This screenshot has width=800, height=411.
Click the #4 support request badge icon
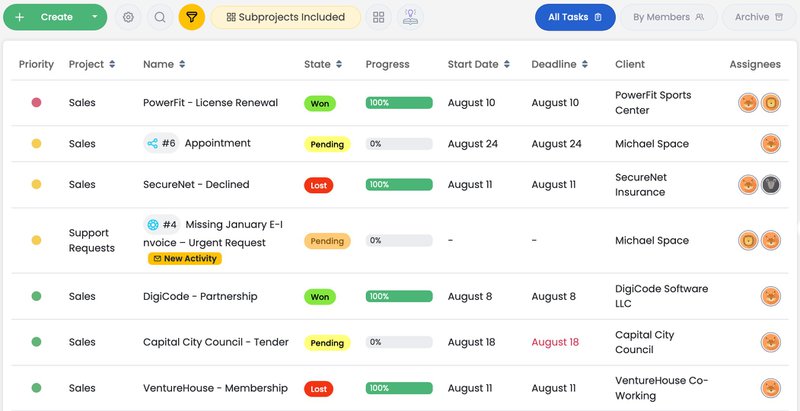pos(153,224)
